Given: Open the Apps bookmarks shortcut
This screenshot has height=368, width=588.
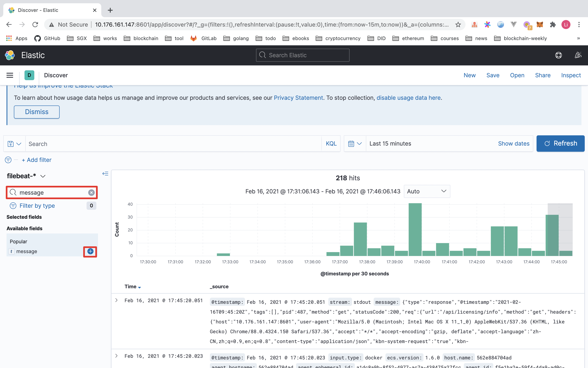Looking at the screenshot, I should pos(17,38).
